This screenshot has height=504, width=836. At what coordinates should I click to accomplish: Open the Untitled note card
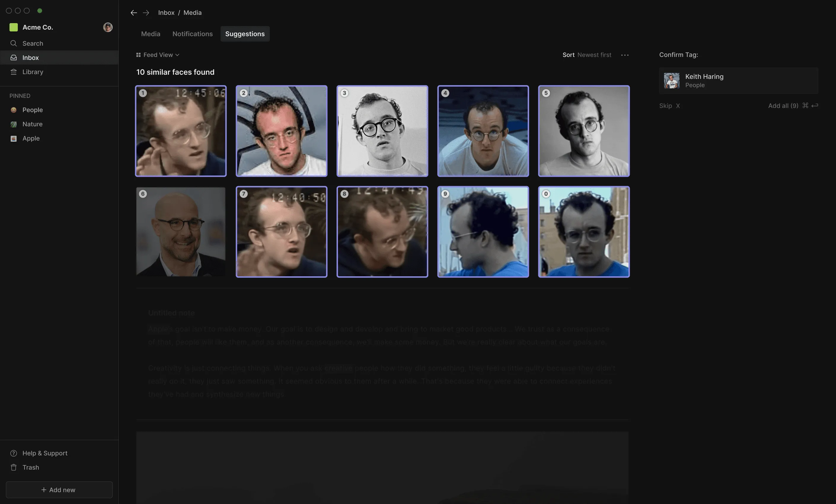[x=382, y=354]
